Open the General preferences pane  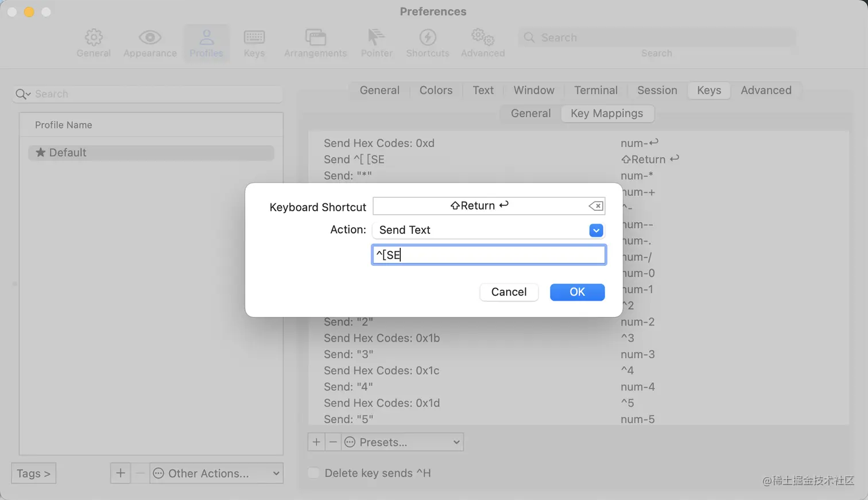pyautogui.click(x=94, y=43)
